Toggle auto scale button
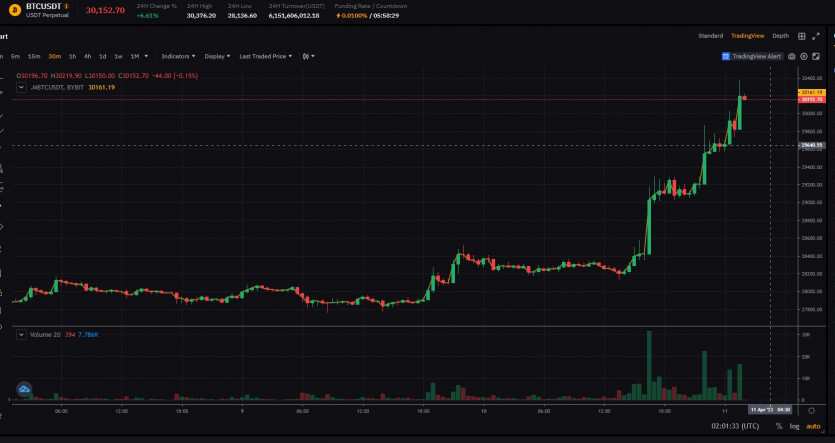This screenshot has width=835, height=443. [813, 426]
